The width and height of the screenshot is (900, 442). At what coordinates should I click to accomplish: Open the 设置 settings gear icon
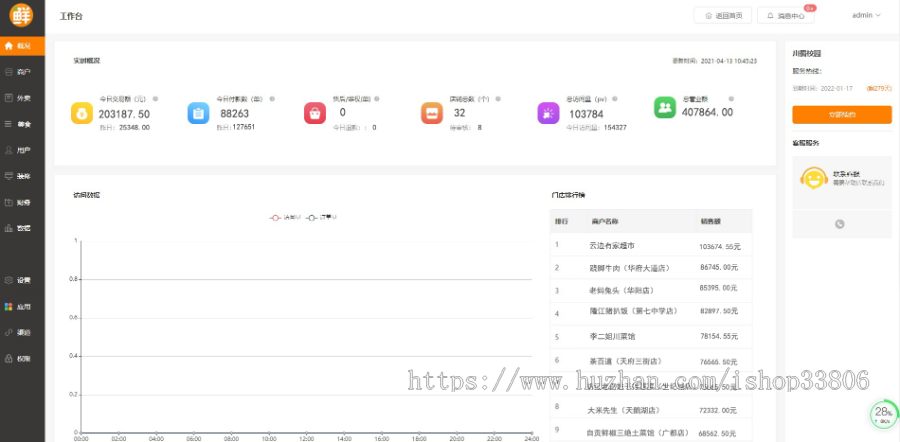(9, 281)
